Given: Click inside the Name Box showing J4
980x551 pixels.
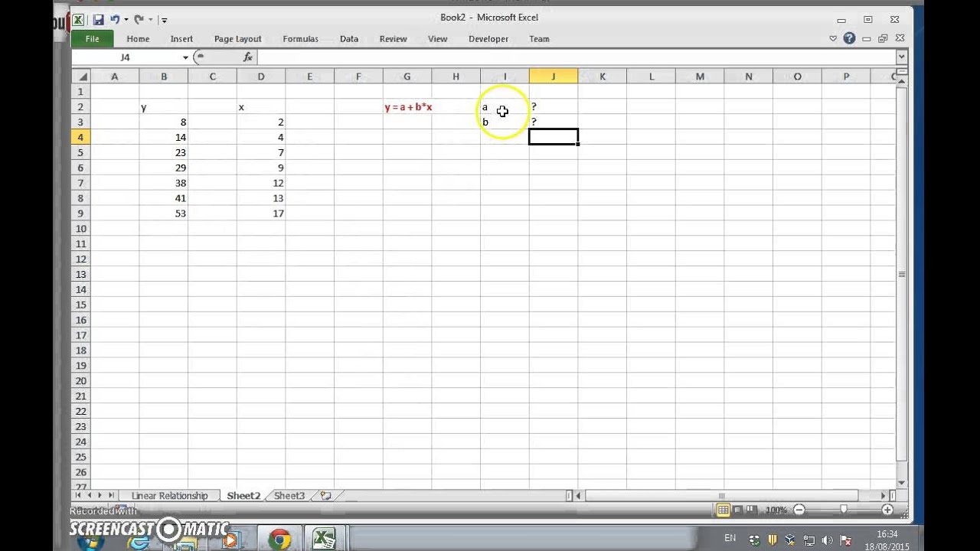Looking at the screenshot, I should (126, 57).
